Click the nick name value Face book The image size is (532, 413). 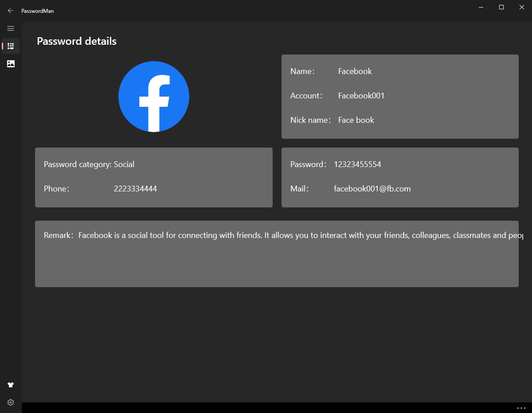pyautogui.click(x=356, y=120)
